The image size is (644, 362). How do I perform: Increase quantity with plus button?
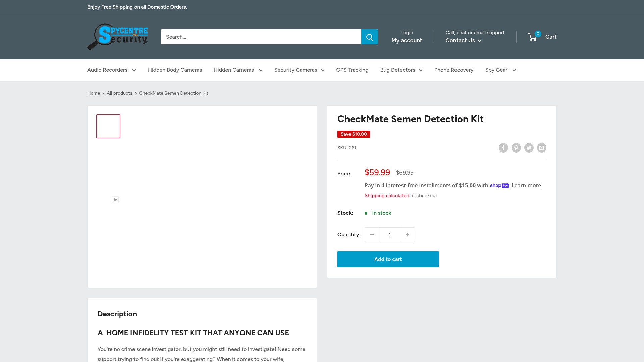[408, 235]
